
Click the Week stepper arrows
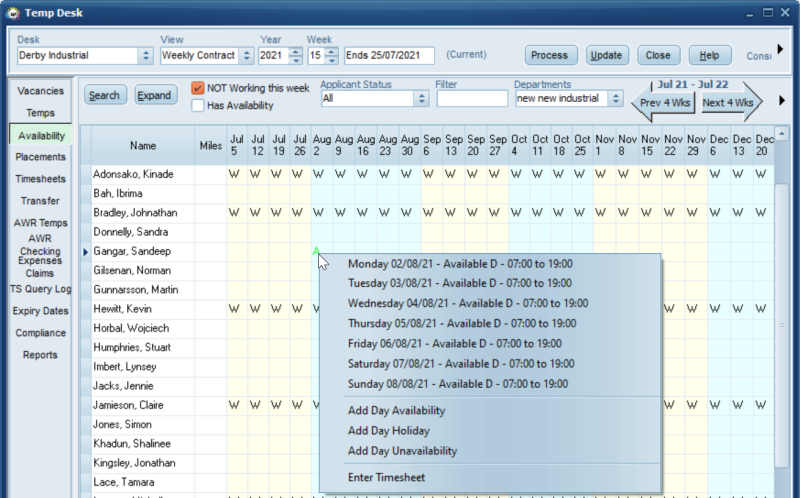tap(332, 55)
